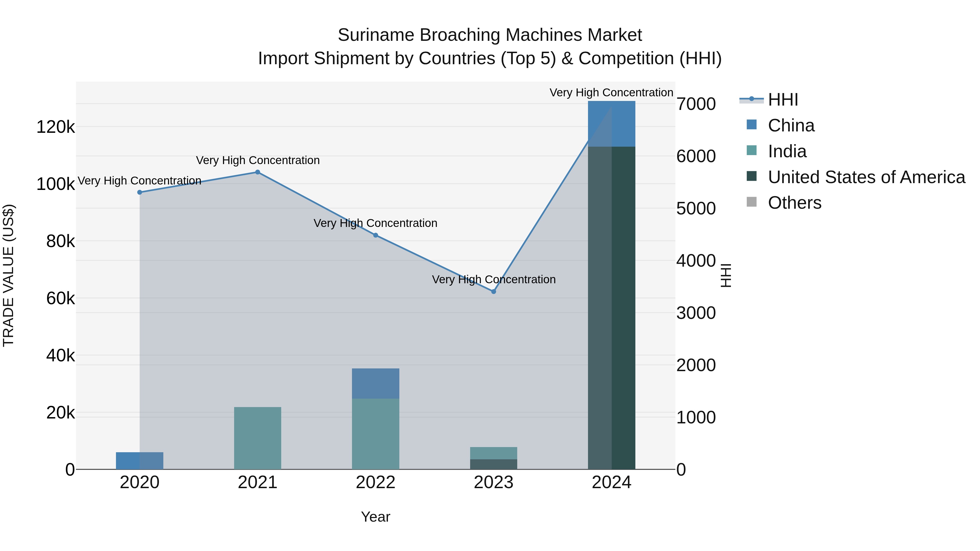Click the 6000 right axis tick
Viewport: 980px width, 551px height.
pos(696,156)
